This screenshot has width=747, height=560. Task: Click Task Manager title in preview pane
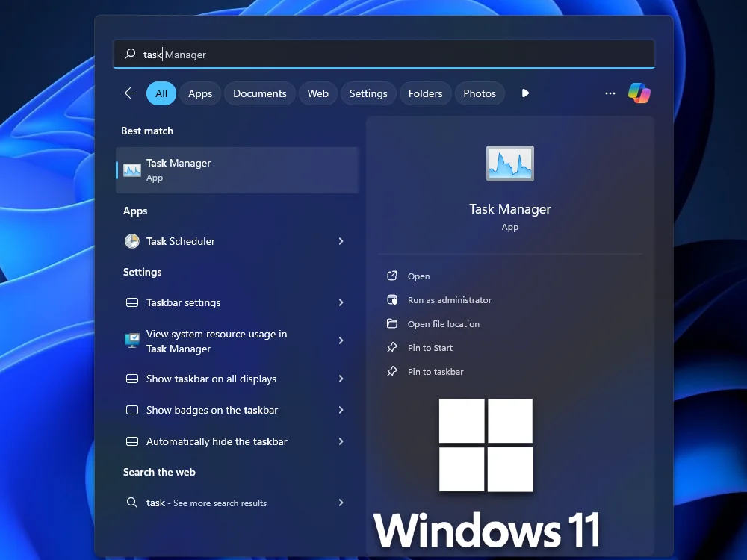point(509,209)
